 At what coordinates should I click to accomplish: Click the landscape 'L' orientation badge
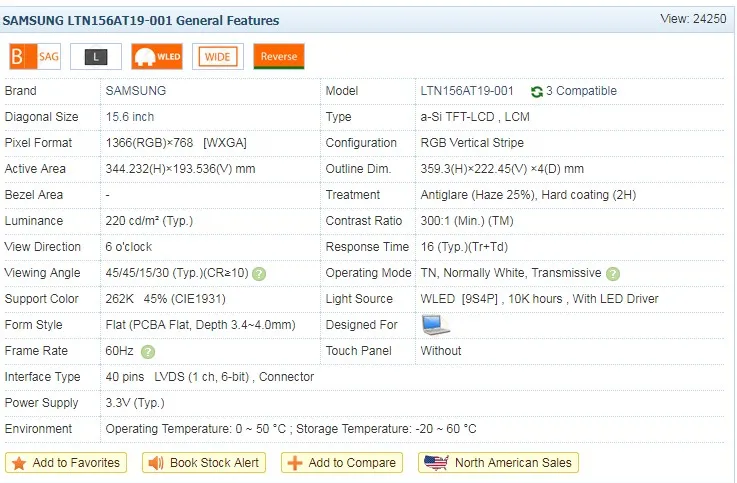96,57
